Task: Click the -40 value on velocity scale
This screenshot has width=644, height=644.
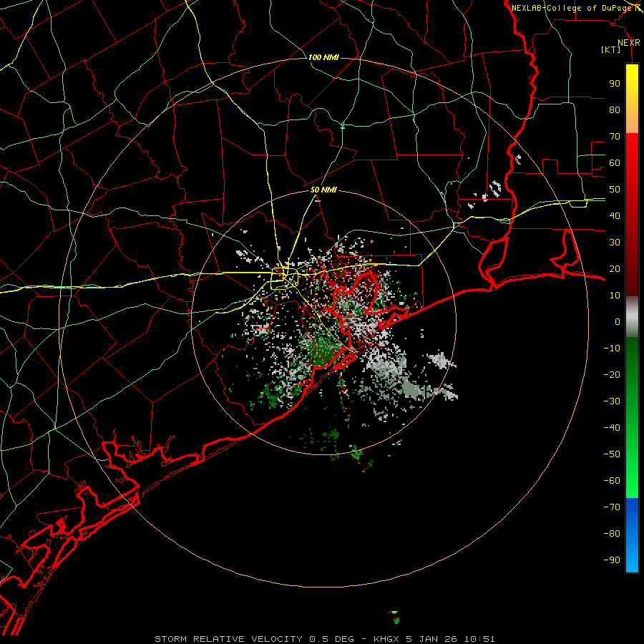Action: click(x=612, y=428)
